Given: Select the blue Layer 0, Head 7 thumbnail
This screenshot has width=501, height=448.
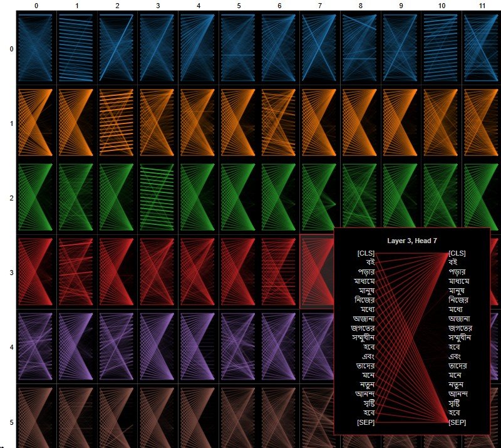Looking at the screenshot, I should coord(320,48).
